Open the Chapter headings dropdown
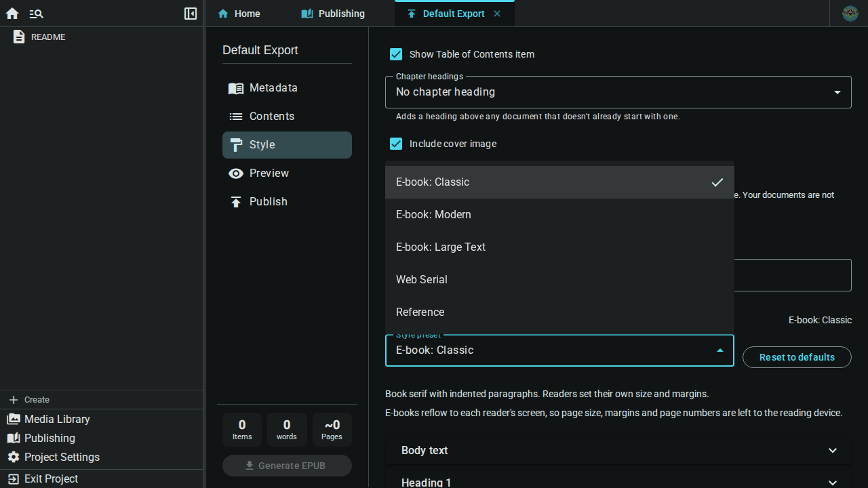 (x=618, y=92)
